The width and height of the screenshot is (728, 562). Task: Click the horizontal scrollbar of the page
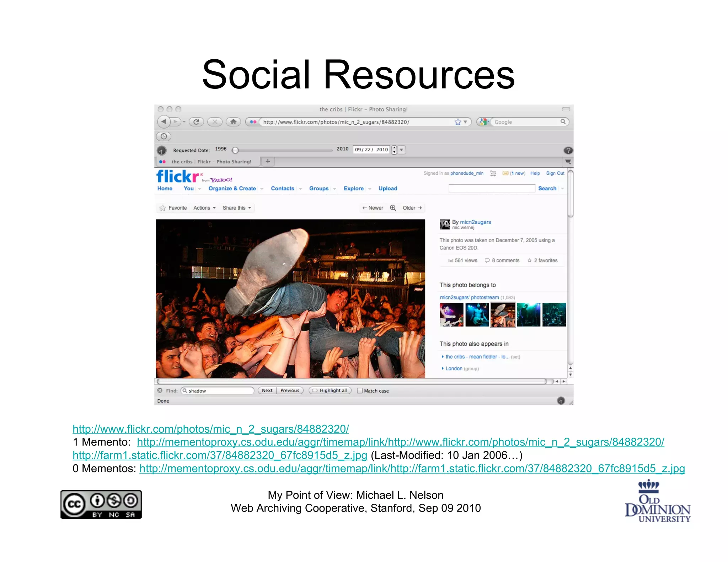(352, 381)
